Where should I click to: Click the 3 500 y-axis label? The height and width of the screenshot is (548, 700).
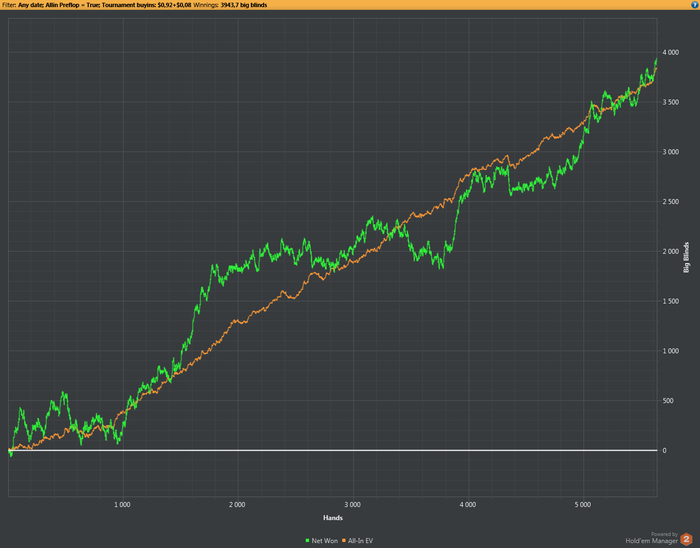click(x=671, y=102)
